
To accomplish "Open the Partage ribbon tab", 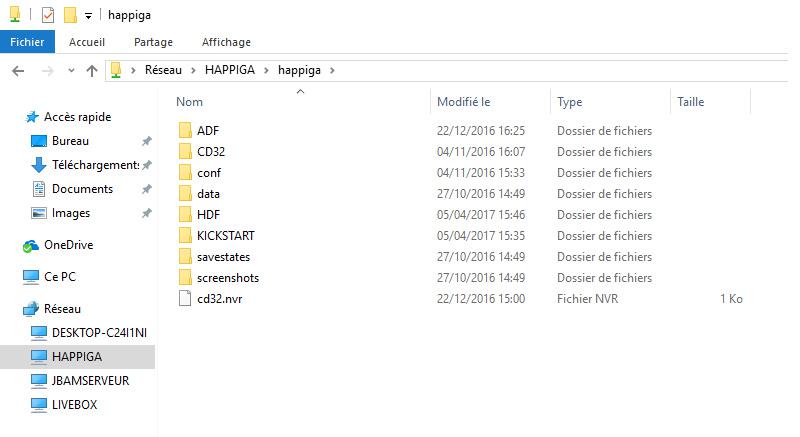I will click(x=153, y=42).
